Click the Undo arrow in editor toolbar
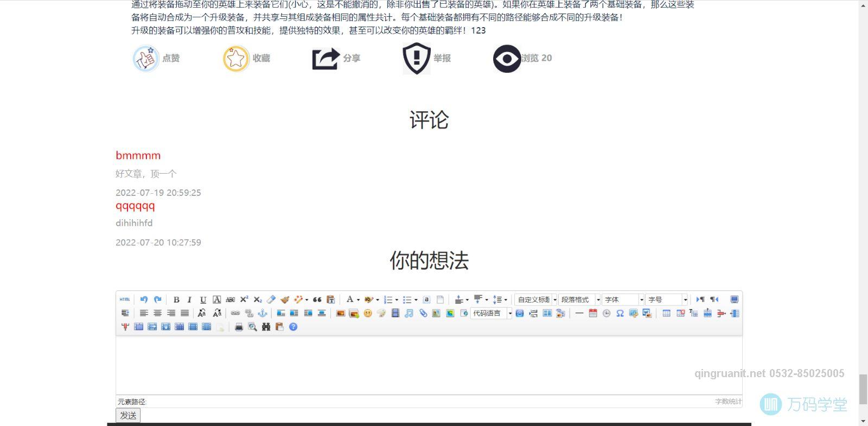 point(144,300)
